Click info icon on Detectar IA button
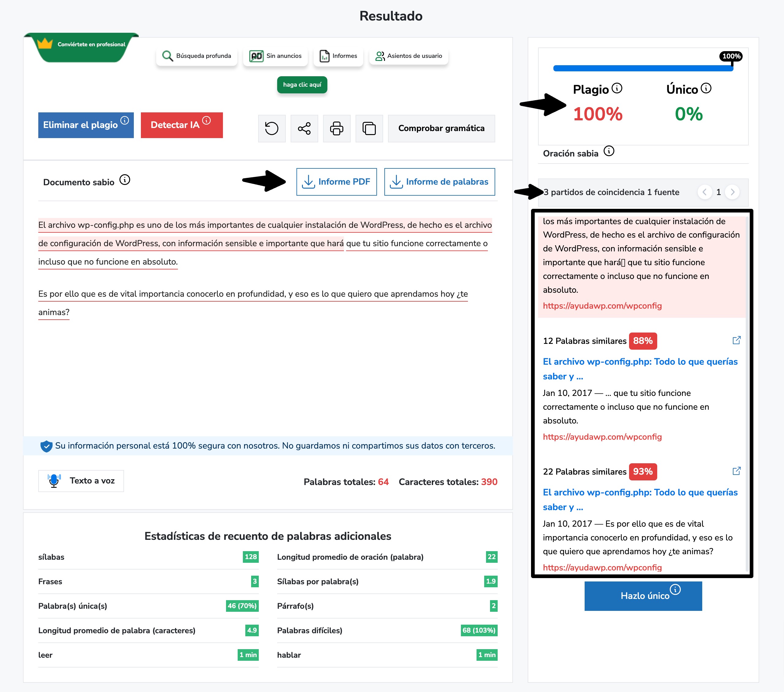 tap(206, 120)
